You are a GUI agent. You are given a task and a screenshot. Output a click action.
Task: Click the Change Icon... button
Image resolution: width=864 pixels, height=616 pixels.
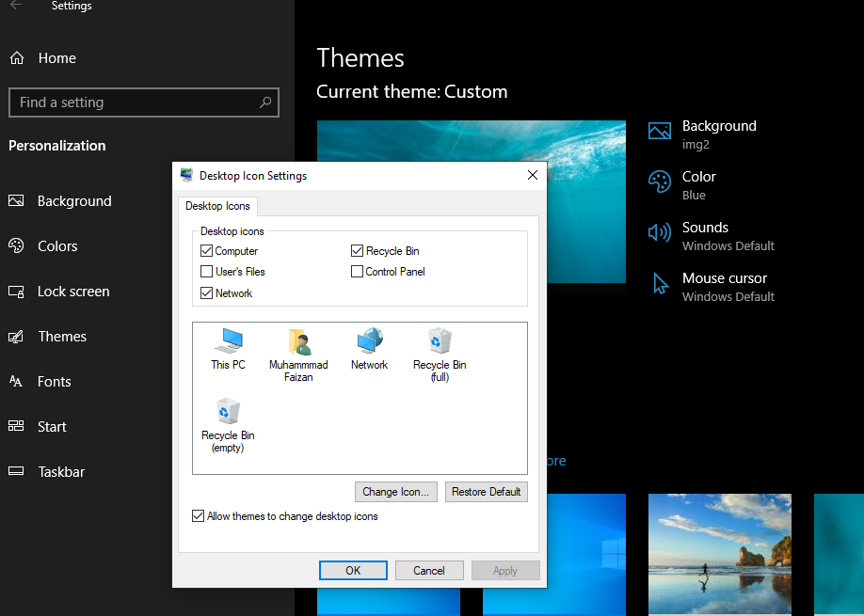(x=396, y=492)
